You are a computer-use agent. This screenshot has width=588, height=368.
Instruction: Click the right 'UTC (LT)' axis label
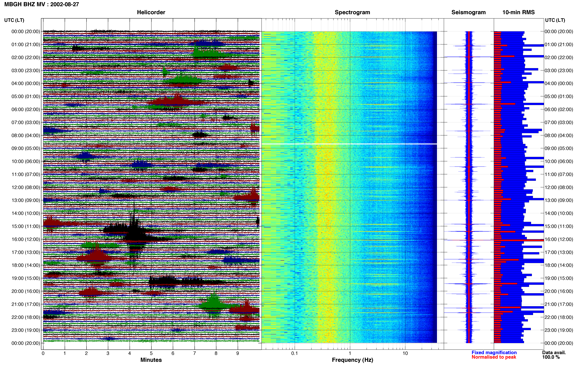(555, 20)
